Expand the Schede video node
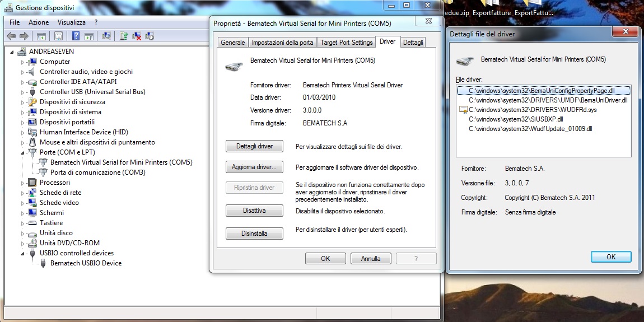The image size is (644, 322). (x=23, y=203)
